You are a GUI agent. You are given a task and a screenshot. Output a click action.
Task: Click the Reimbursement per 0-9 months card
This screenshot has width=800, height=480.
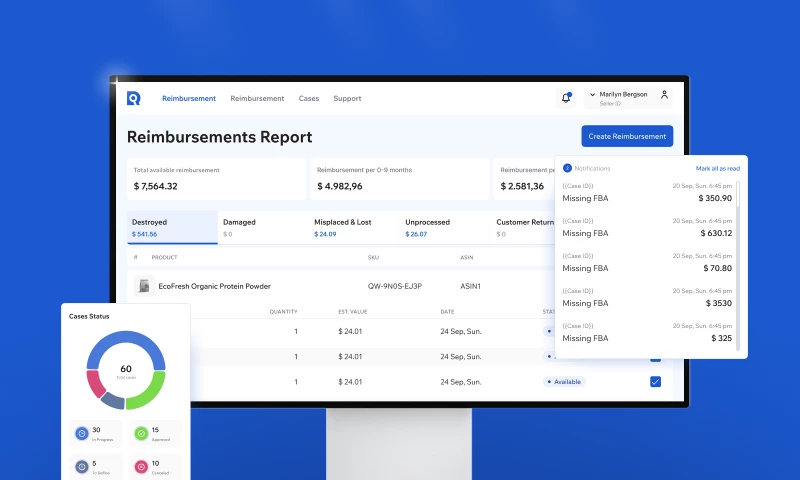click(x=399, y=179)
